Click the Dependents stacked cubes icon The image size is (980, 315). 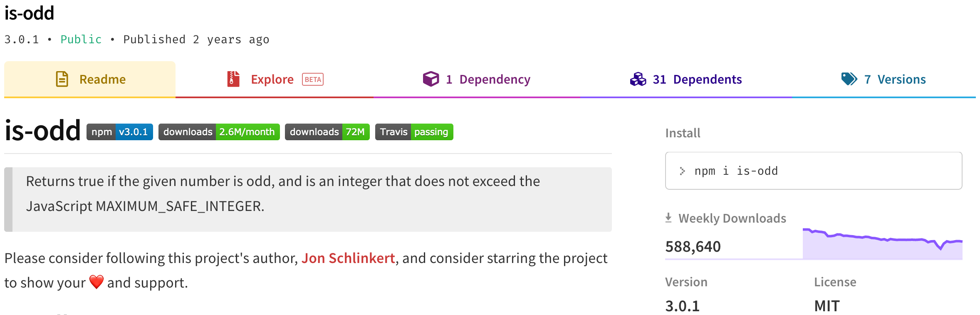[638, 79]
